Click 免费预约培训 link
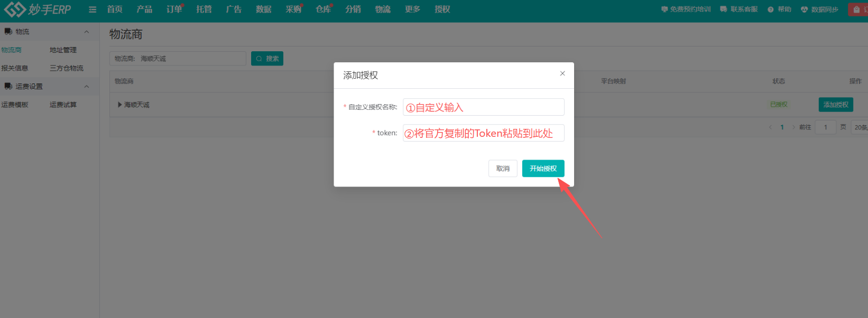Image resolution: width=868 pixels, height=318 pixels. click(686, 10)
